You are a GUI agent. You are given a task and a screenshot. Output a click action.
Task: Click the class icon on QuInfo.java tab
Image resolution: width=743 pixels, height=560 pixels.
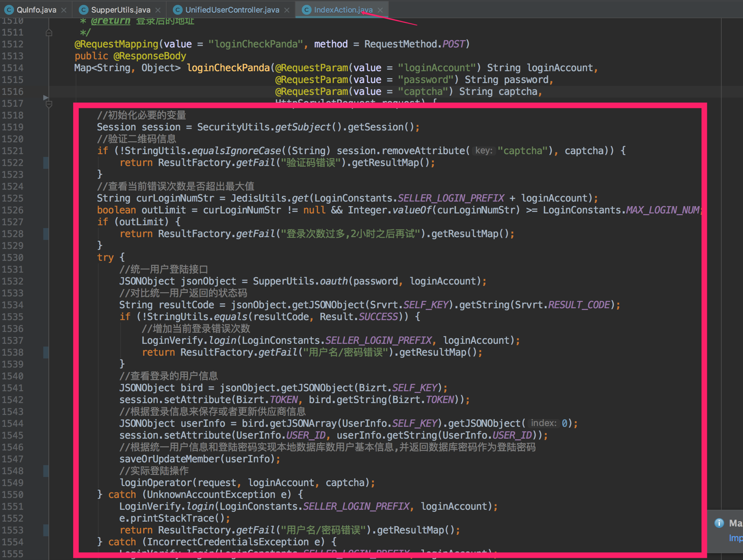coord(9,9)
